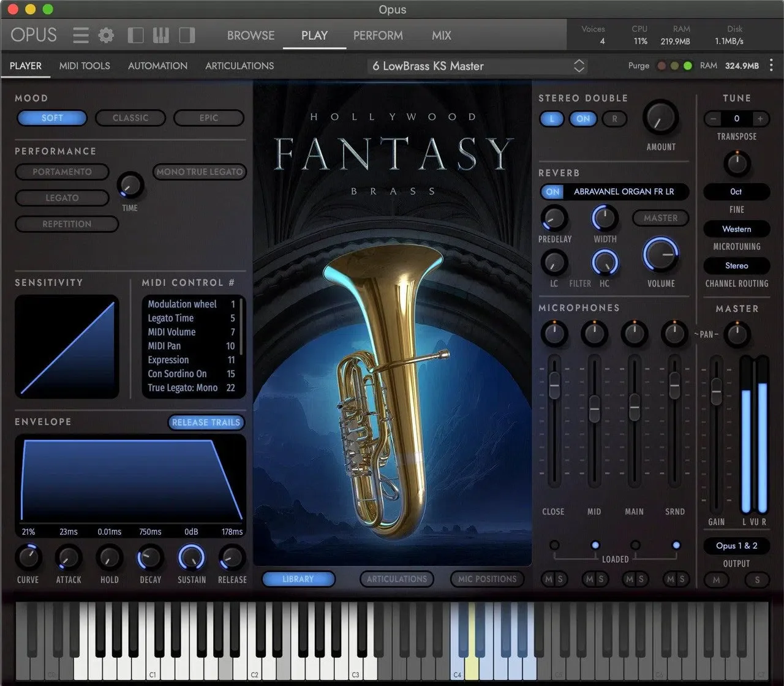Select the Epic mood button

tap(209, 118)
